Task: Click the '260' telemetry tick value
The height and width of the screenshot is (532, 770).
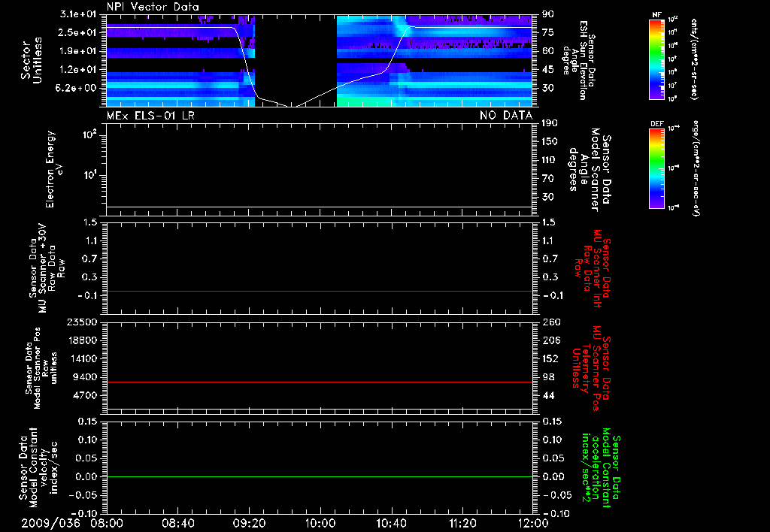Action: tap(551, 322)
